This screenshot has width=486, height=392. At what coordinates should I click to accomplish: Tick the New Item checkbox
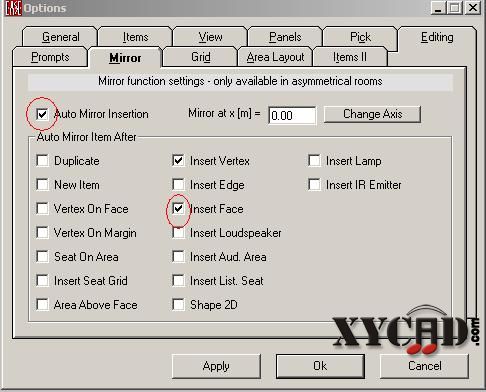click(x=42, y=184)
